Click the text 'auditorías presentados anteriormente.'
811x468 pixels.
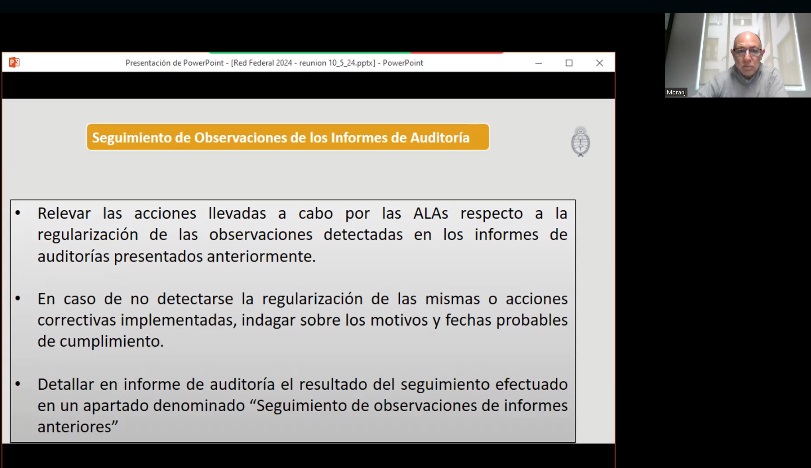(176, 256)
